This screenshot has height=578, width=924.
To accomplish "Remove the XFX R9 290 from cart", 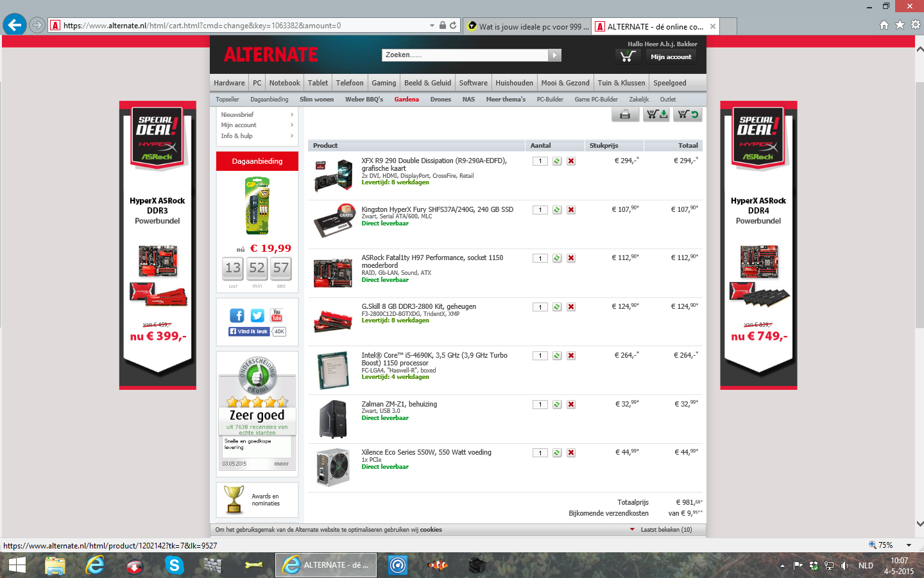I will coord(571,161).
